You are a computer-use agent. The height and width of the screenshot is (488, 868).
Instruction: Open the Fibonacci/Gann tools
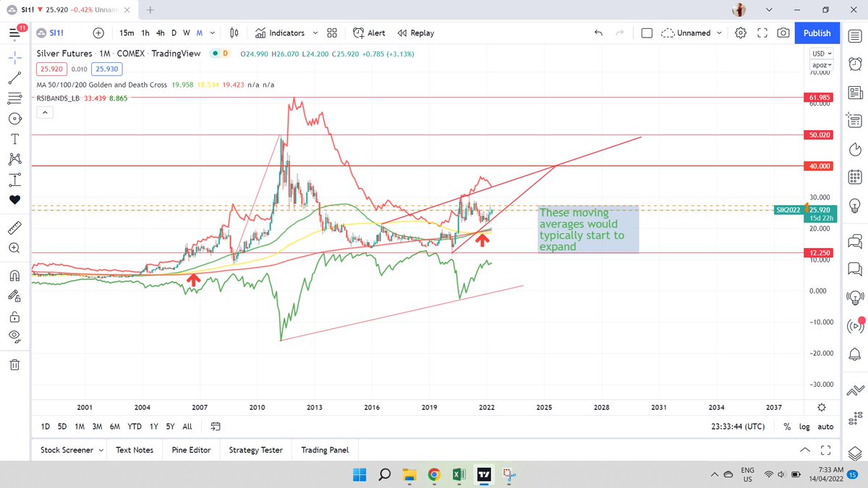[14, 97]
